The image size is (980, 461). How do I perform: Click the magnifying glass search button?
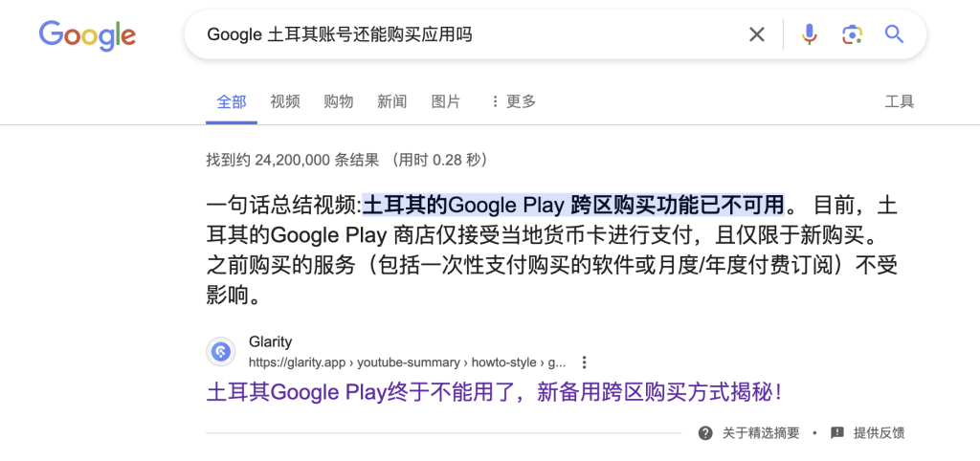point(895,33)
